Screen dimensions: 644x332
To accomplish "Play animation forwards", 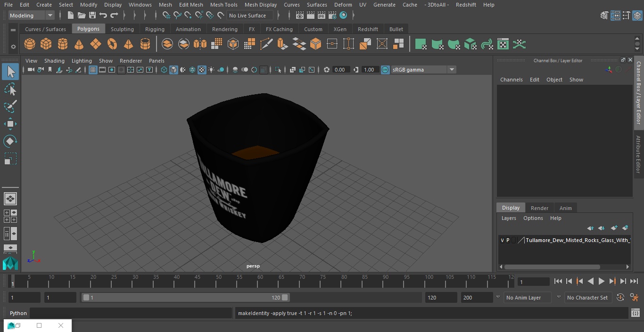I will (x=601, y=281).
